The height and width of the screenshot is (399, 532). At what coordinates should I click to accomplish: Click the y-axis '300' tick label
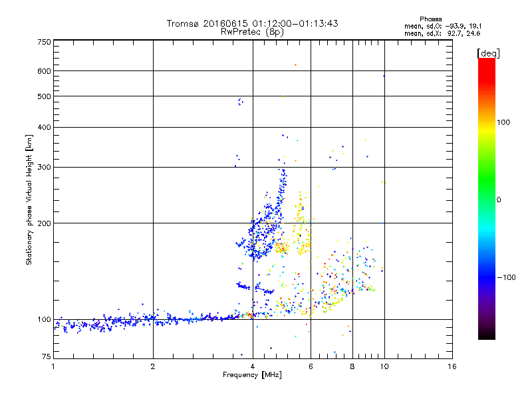(x=45, y=167)
